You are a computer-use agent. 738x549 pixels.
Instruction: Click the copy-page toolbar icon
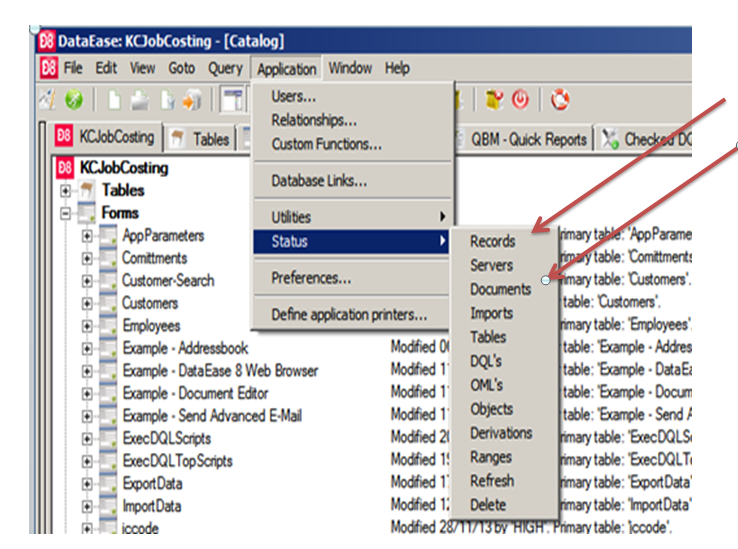(x=167, y=100)
